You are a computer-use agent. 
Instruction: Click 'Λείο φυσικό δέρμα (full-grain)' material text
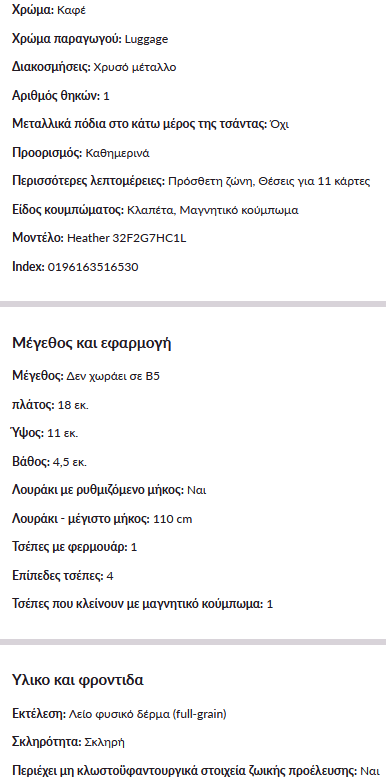click(x=147, y=715)
